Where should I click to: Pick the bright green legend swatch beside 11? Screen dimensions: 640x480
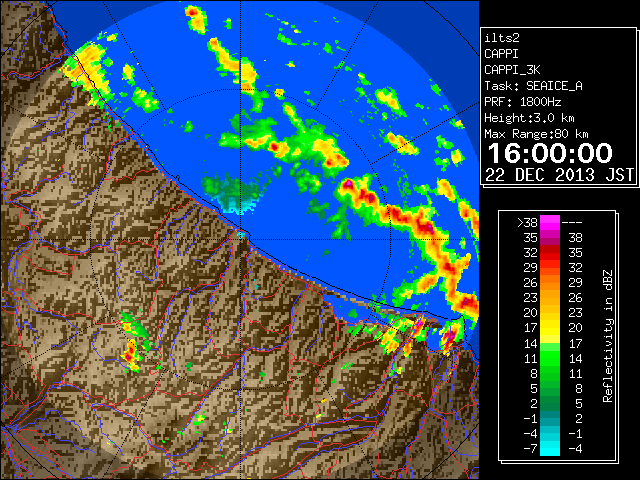pos(550,358)
